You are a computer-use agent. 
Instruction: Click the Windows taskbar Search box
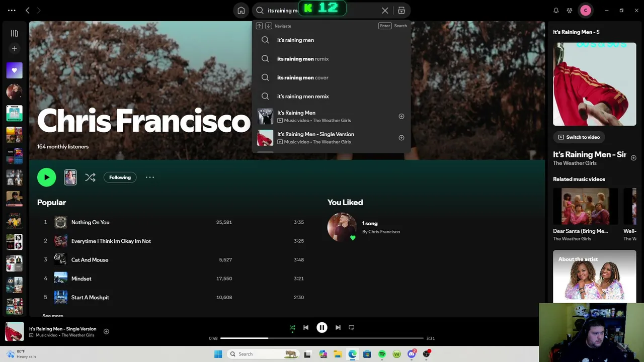pos(263,354)
